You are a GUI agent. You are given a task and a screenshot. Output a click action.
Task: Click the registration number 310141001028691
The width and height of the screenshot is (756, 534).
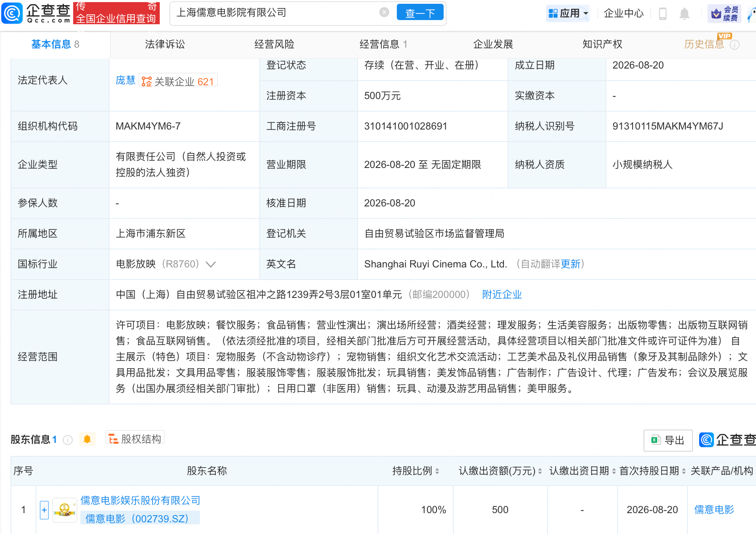pos(406,126)
